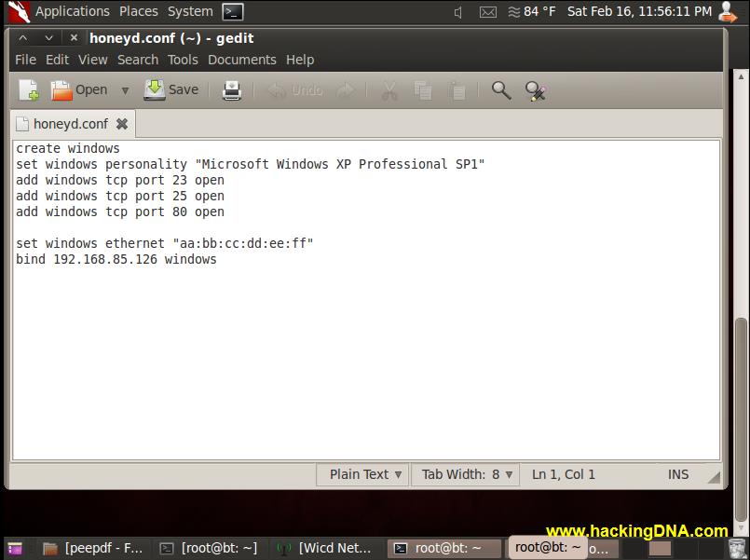Click the Undo toolbar button
This screenshot has width=750, height=560.
pyautogui.click(x=294, y=89)
